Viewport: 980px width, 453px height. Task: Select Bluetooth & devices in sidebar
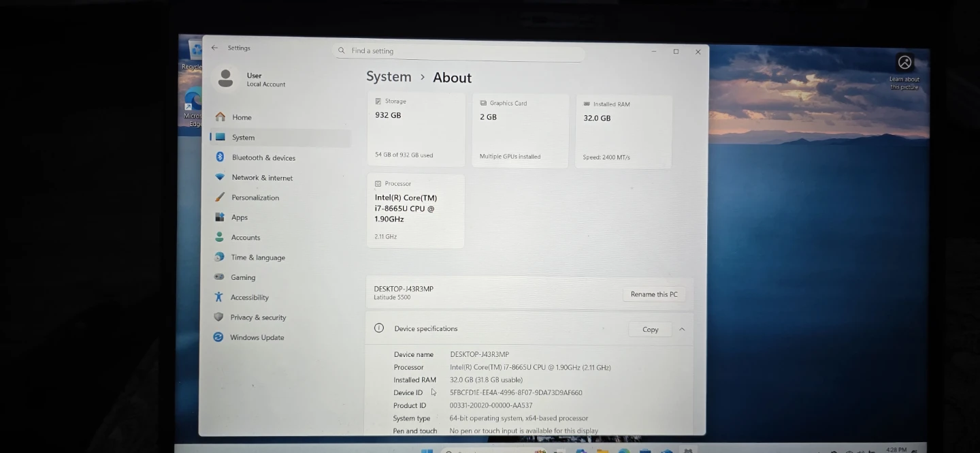point(280,157)
